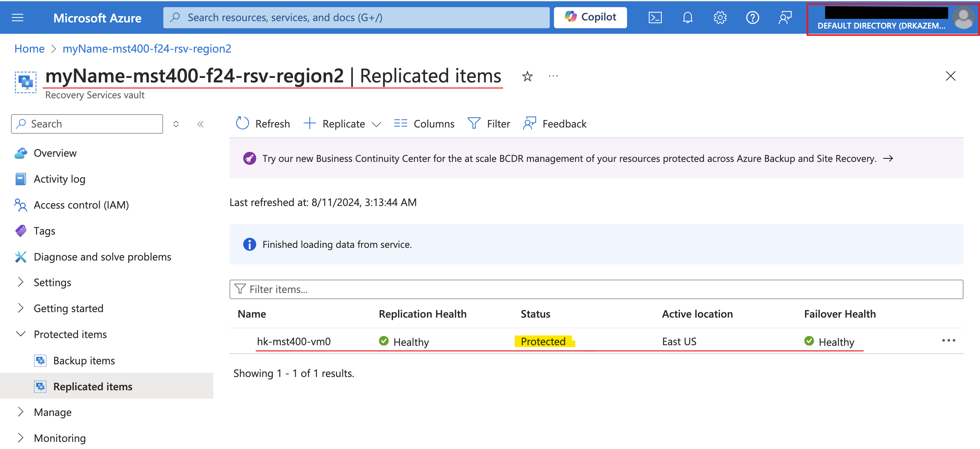The height and width of the screenshot is (449, 980).
Task: Open Backup items in the sidebar
Action: 84,360
